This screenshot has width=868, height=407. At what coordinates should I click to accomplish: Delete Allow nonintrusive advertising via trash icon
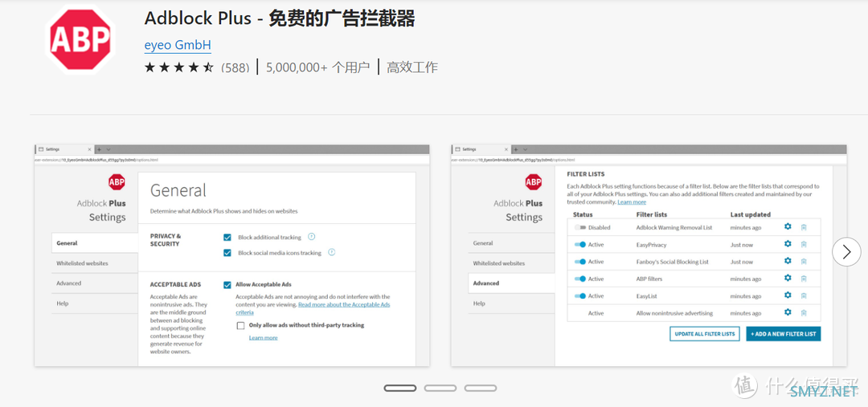click(x=804, y=313)
